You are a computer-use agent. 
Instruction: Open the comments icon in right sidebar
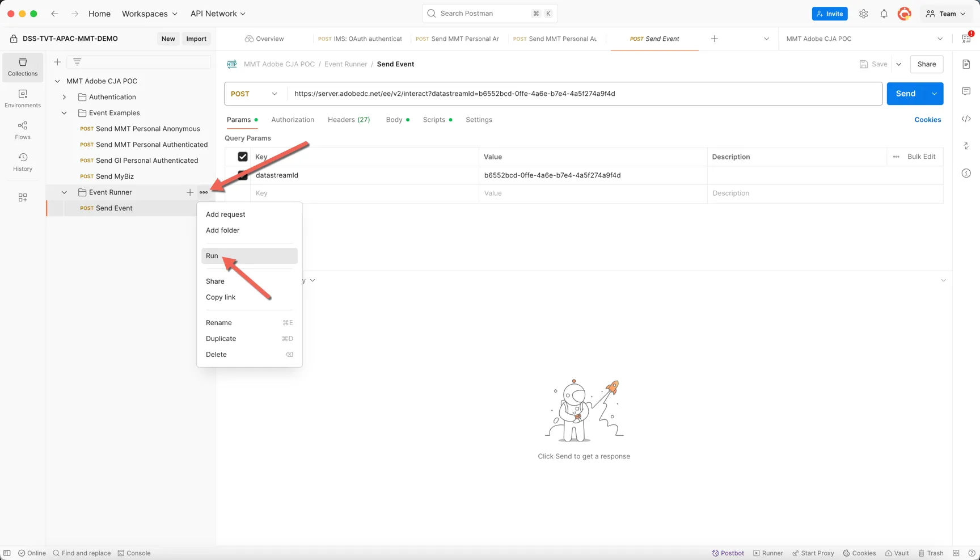[966, 91]
